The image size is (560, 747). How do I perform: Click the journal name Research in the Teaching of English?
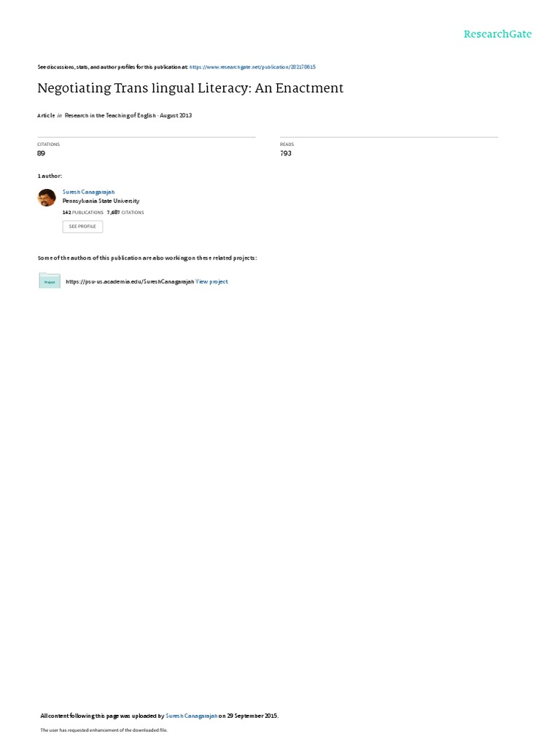pos(110,115)
